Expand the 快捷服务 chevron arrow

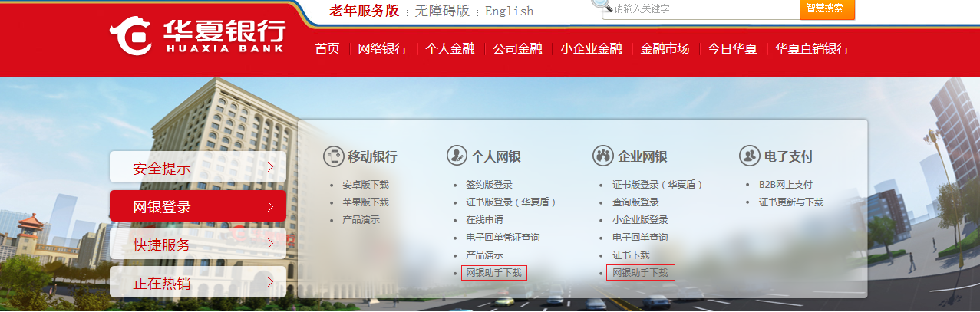[270, 244]
